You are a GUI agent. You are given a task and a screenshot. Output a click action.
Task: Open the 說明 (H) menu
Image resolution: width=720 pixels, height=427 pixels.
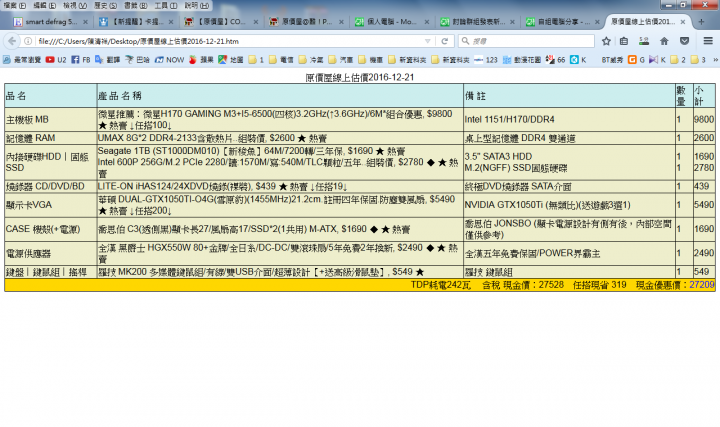[x=197, y=6]
